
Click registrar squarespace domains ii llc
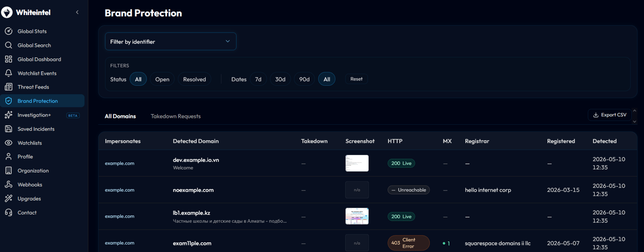coord(497,243)
